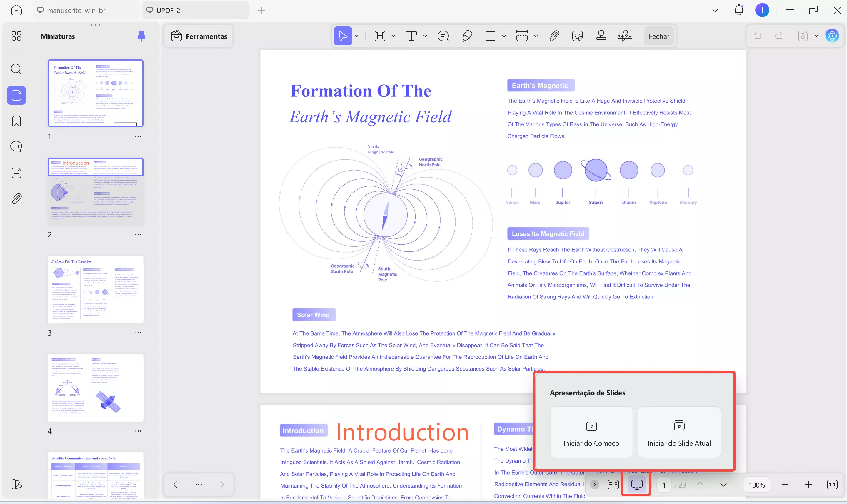The height and width of the screenshot is (504, 847).
Task: Open the attachment tool in toolbar
Action: pos(554,36)
